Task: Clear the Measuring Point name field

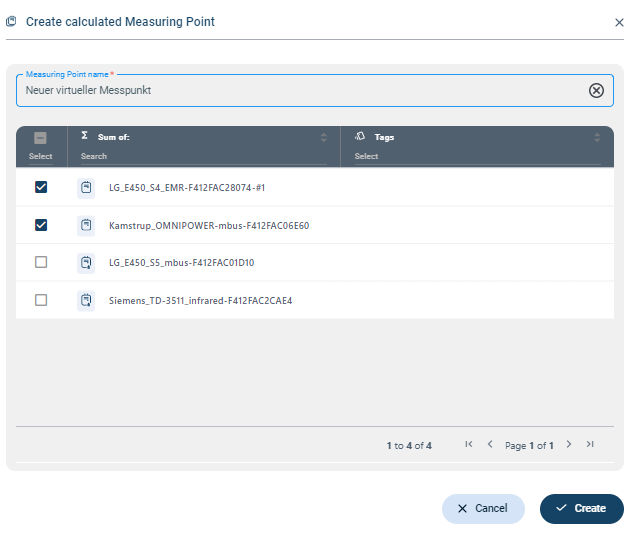Action: point(596,90)
